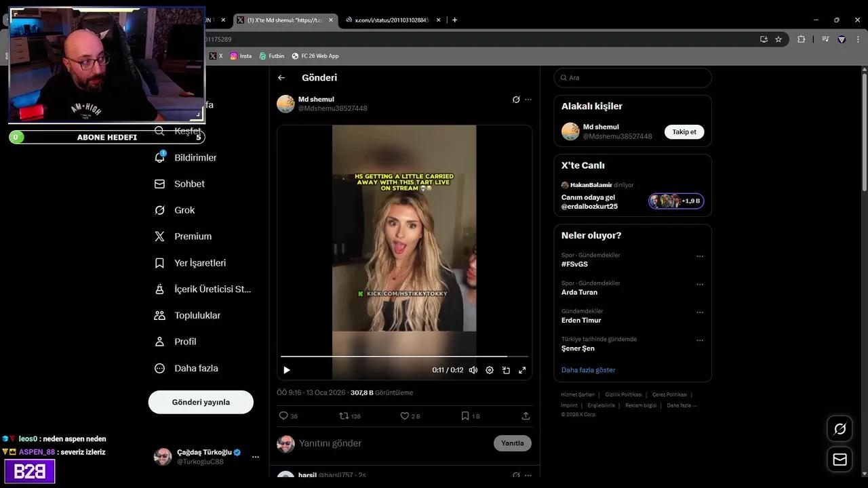Like the post with heart icon
The width and height of the screenshot is (868, 488).
(x=405, y=415)
